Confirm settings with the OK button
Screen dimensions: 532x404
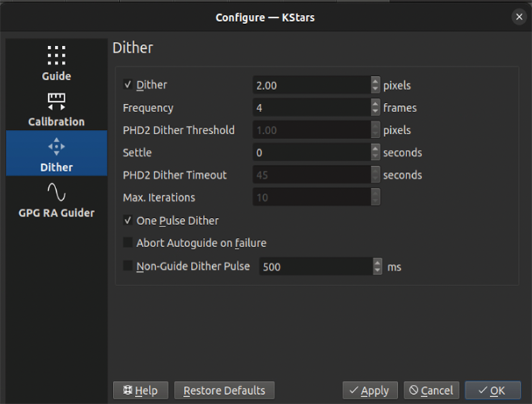click(492, 391)
